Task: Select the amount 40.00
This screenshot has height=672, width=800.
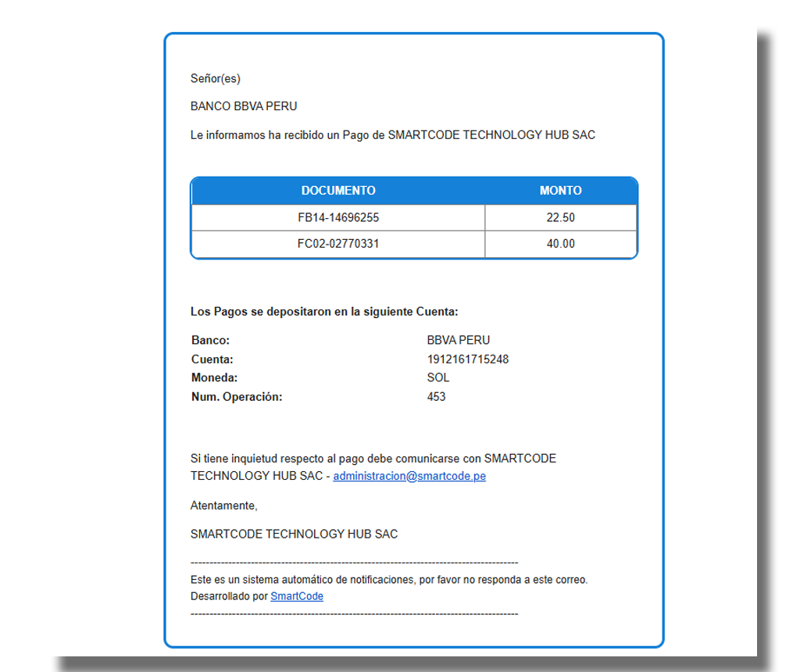Action: [560, 243]
